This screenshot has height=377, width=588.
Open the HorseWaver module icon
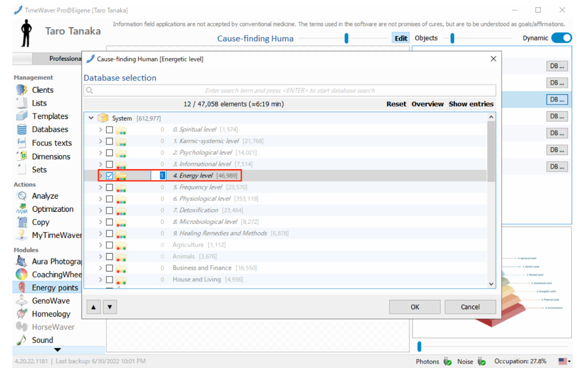pyautogui.click(x=22, y=327)
